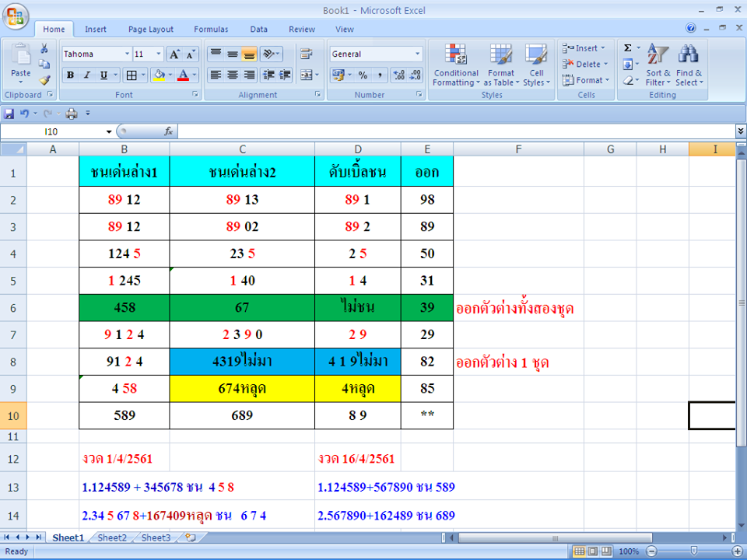The image size is (747, 560).
Task: Click the Zoom Out minus button
Action: [651, 551]
